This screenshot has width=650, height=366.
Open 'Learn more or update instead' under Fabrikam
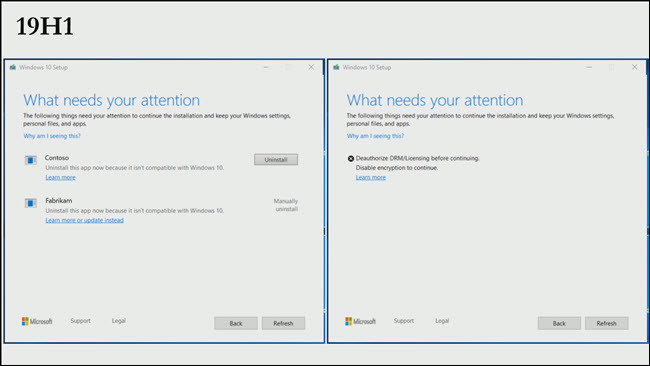(85, 220)
